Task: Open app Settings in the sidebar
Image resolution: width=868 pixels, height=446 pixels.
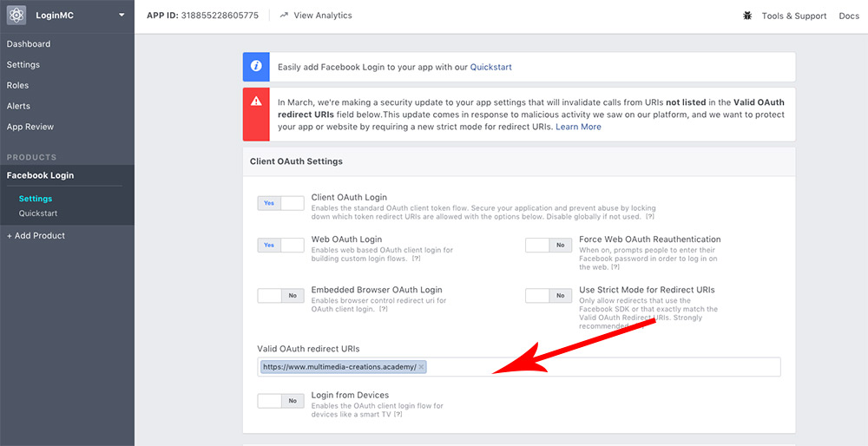Action: pyautogui.click(x=23, y=65)
